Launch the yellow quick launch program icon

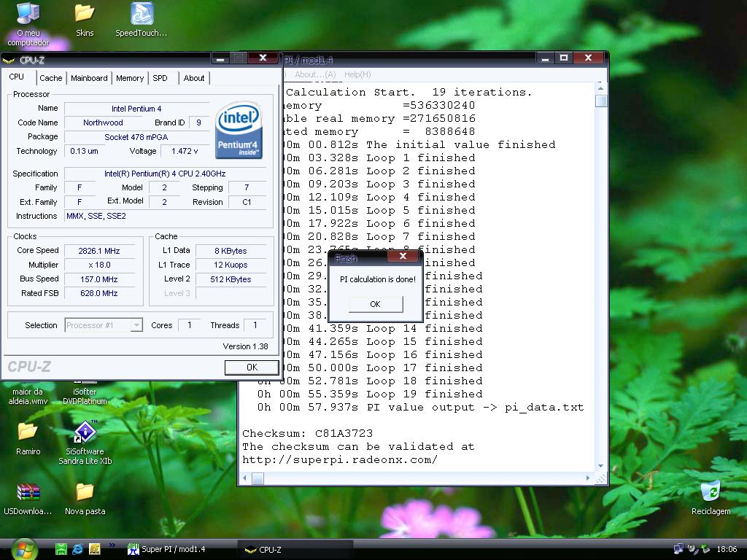(x=95, y=549)
